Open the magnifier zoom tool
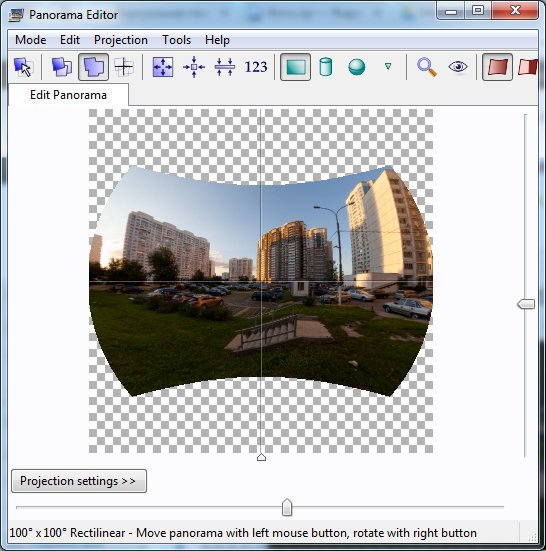This screenshot has height=551, width=546. (427, 67)
